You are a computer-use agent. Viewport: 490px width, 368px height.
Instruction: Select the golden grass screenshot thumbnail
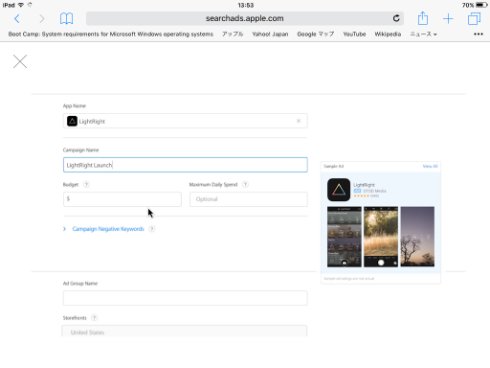(x=381, y=237)
